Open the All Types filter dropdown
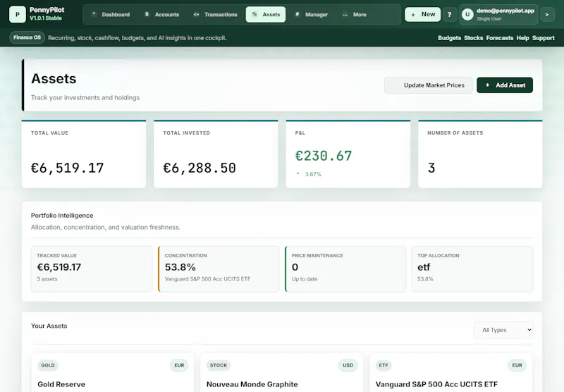Image resolution: width=564 pixels, height=392 pixels. [503, 330]
